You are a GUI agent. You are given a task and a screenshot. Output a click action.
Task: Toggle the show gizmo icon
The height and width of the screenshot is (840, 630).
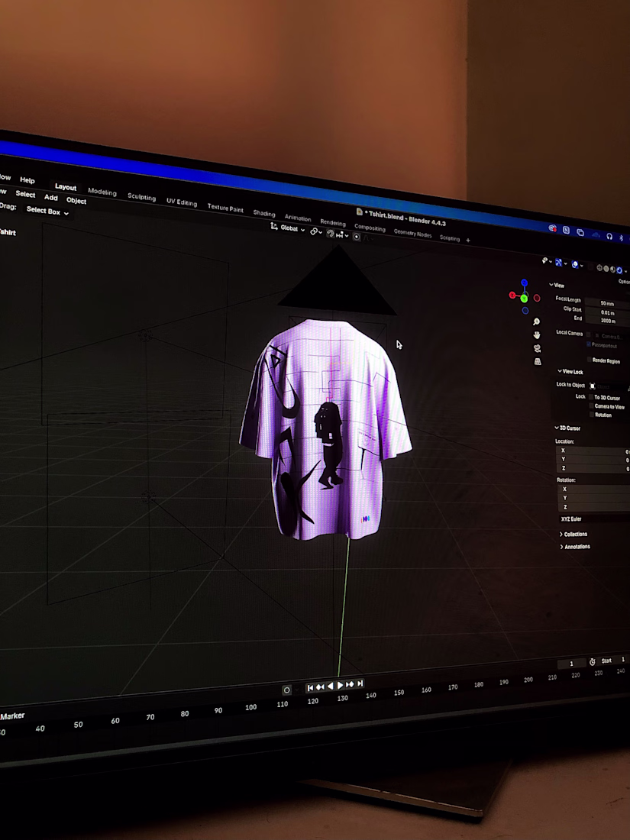[x=559, y=263]
